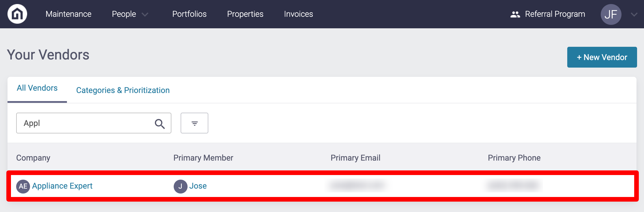Click the J member avatar badge

[x=180, y=186]
